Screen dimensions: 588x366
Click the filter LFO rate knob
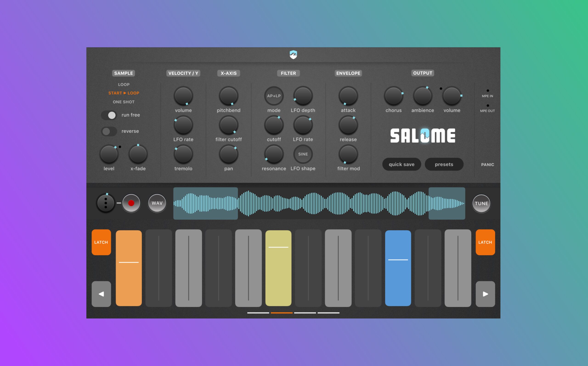click(303, 125)
